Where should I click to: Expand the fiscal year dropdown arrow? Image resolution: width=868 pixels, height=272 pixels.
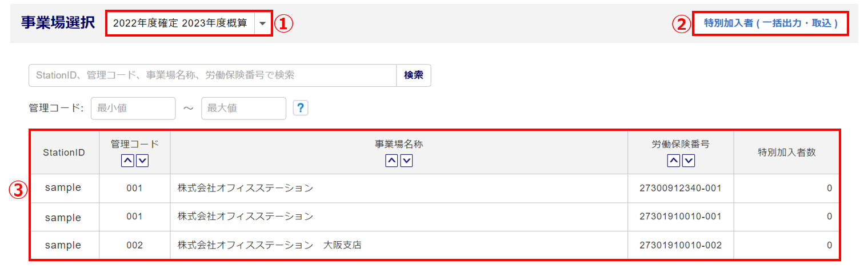(x=262, y=23)
